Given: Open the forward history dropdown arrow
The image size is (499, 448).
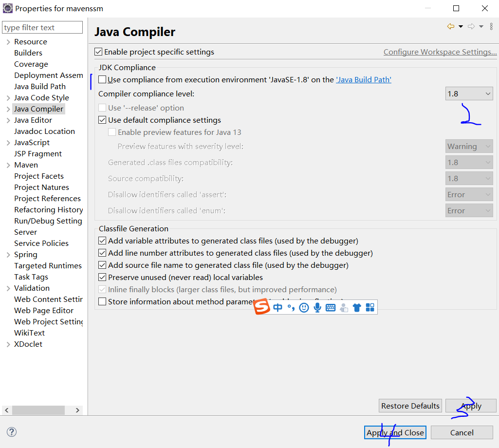Looking at the screenshot, I should (x=481, y=27).
